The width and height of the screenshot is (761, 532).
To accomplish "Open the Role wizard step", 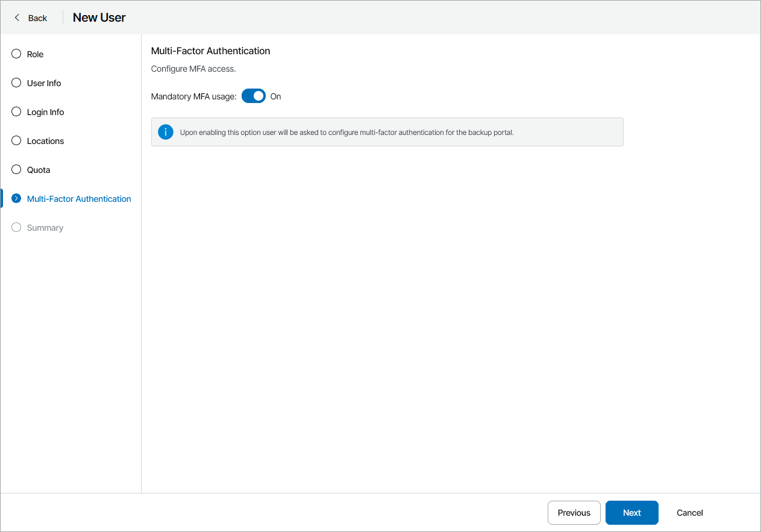I will [x=34, y=54].
